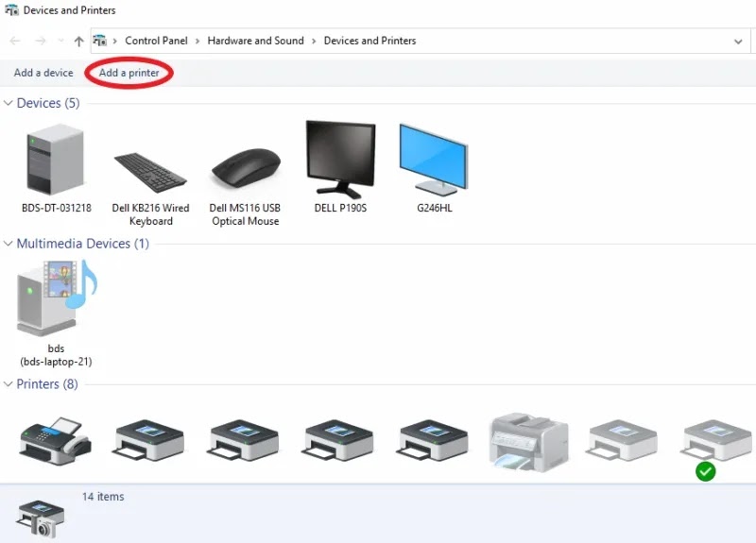The height and width of the screenshot is (543, 756).
Task: Click the Devices (5) group heading text
Action: (48, 103)
